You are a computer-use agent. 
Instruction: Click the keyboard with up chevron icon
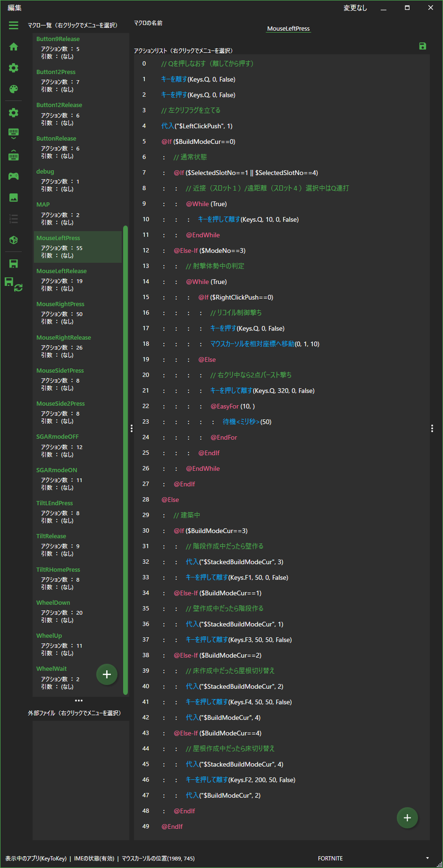coord(14,155)
